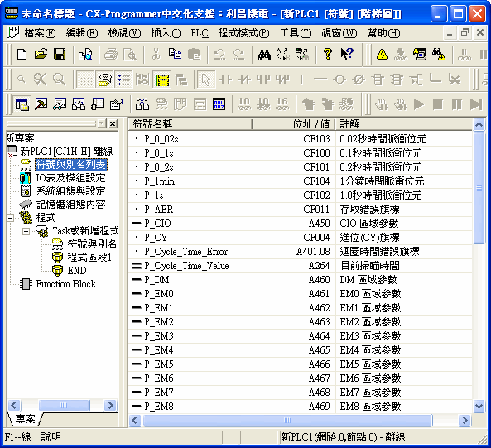Open the 工具(T) menu

tap(296, 33)
